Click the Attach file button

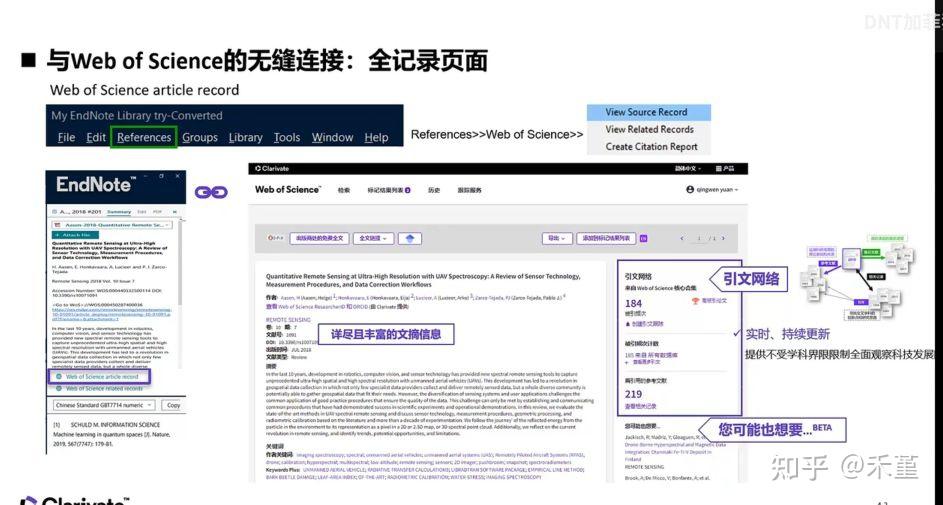click(x=73, y=235)
